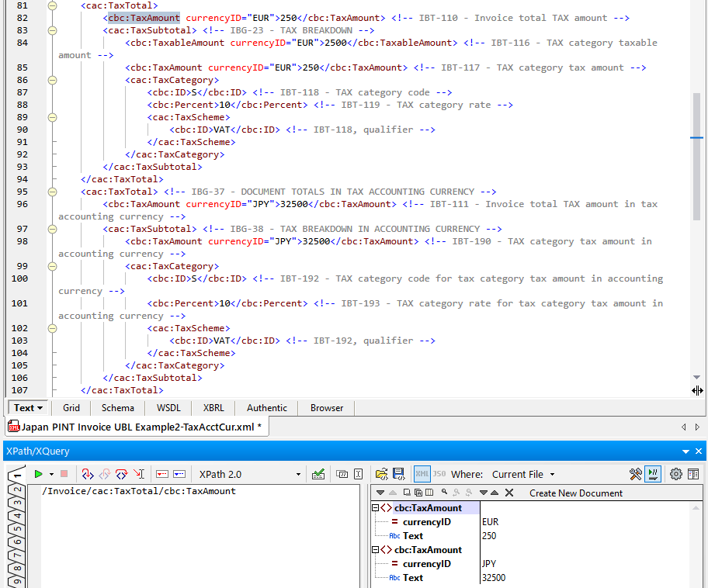Switch to the Schema view tab

(x=118, y=408)
